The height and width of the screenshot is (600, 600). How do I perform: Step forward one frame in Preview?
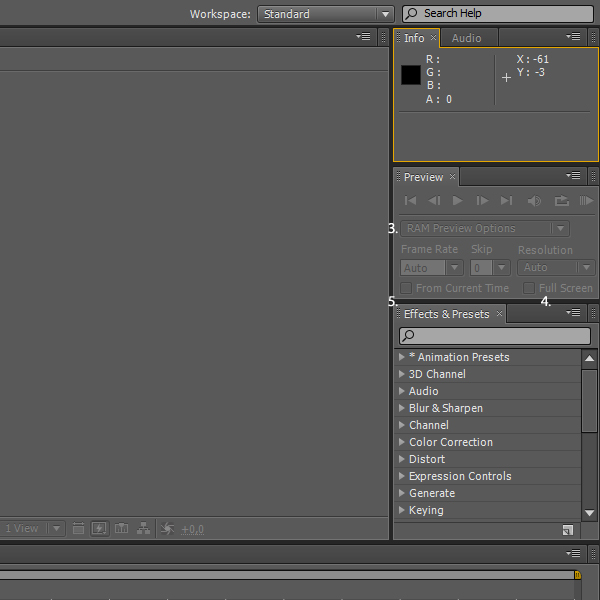482,201
